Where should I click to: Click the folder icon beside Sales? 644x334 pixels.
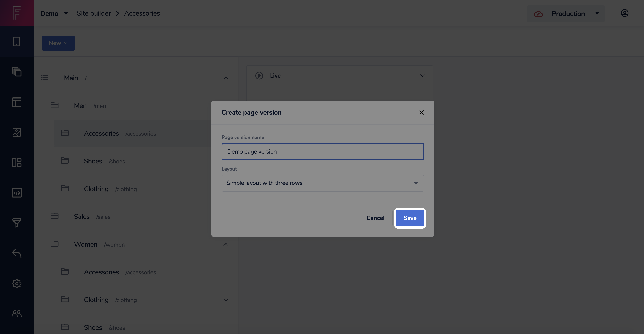54,216
